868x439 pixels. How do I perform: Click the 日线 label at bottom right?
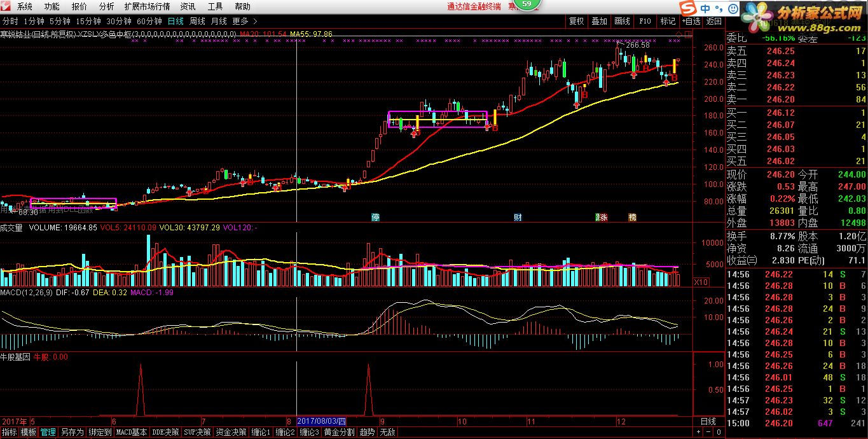point(708,422)
